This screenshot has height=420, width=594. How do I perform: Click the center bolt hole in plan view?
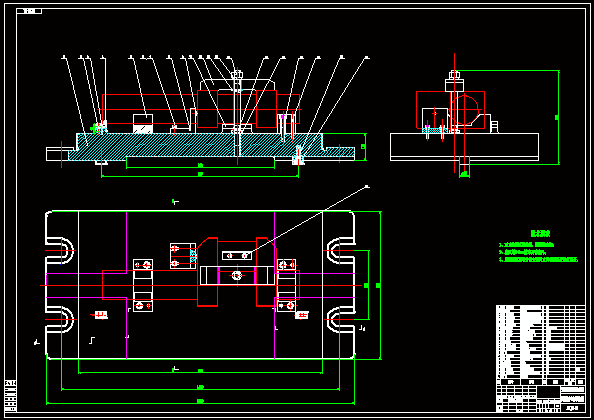(237, 275)
